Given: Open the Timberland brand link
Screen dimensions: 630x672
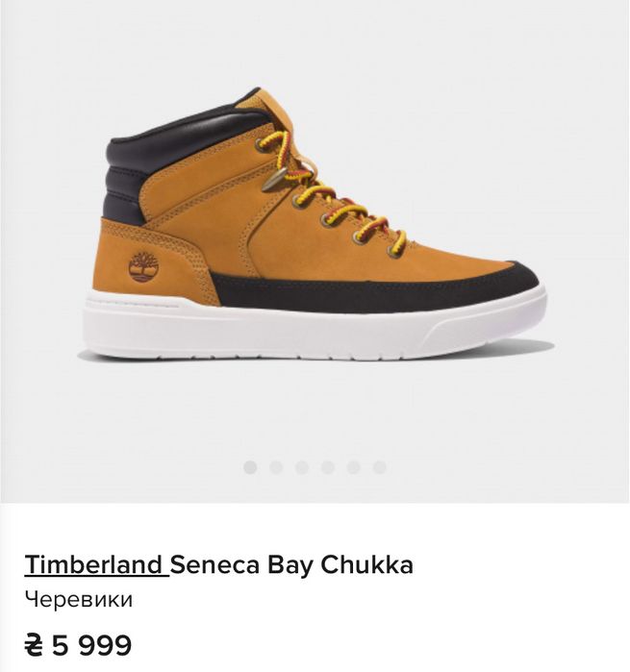Looking at the screenshot, I should [x=95, y=564].
